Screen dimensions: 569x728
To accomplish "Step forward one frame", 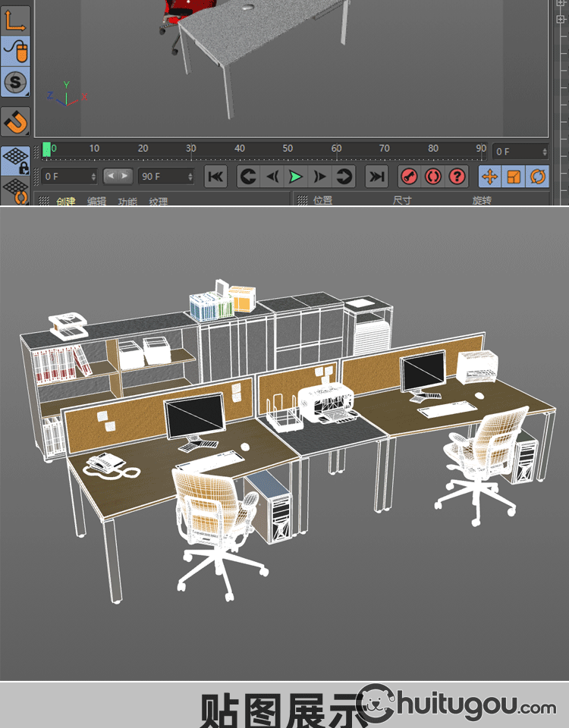I will pyautogui.click(x=319, y=177).
